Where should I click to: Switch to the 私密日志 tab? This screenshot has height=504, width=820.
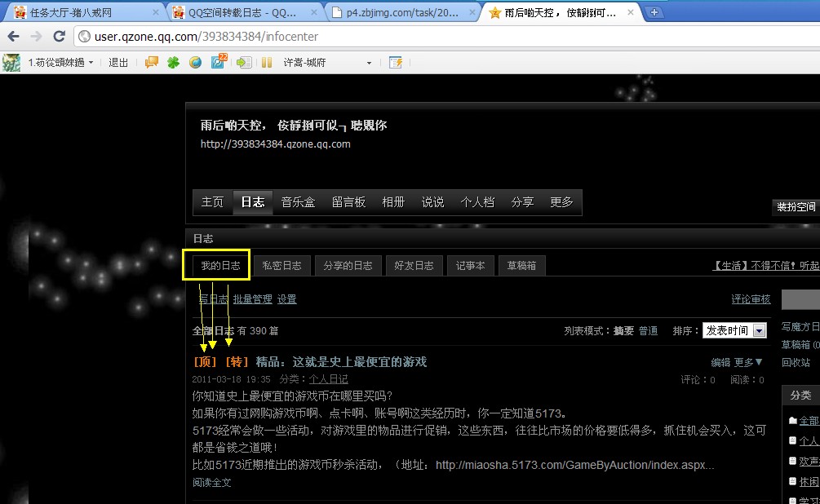click(x=281, y=266)
